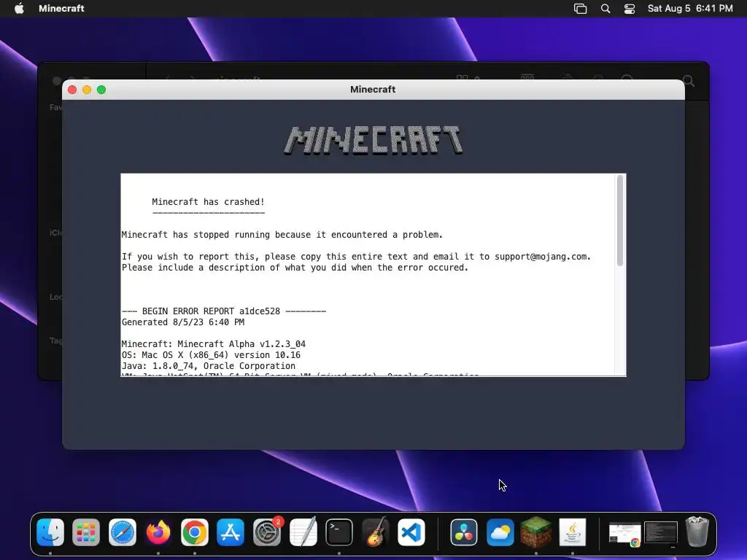Click the crash report scrollbar thumb

tap(620, 220)
